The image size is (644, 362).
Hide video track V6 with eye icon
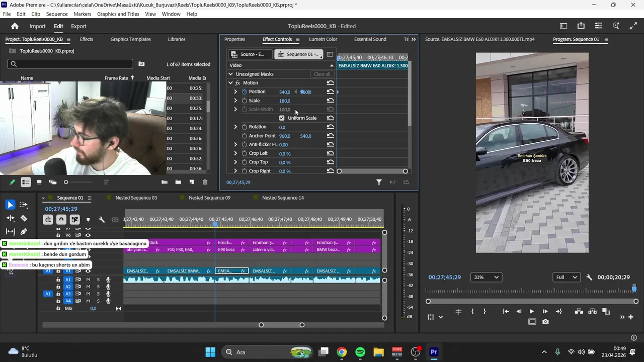[x=88, y=235]
